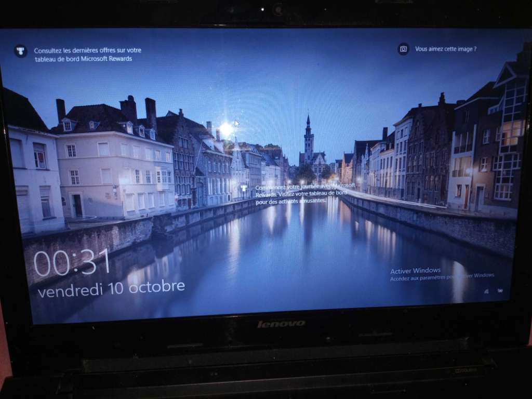532x399 pixels.
Task: Open "Commencez votre journée avec Microsoft Rewards" tip
Action: point(305,186)
